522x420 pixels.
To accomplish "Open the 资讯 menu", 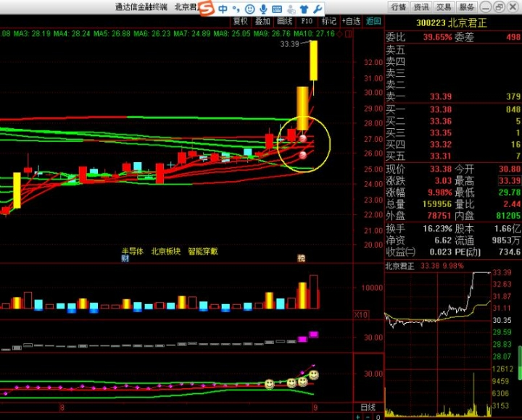I will (x=421, y=7).
